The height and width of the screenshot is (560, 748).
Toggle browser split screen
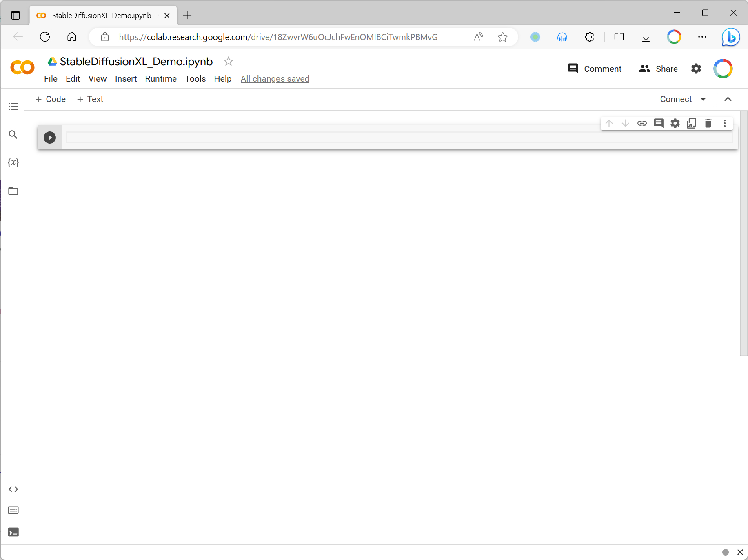click(619, 37)
